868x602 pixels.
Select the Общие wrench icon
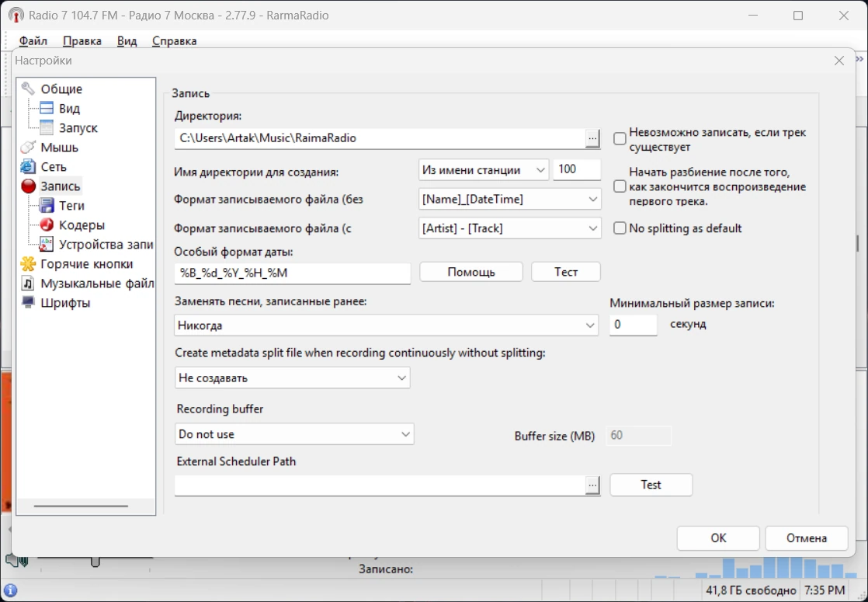tap(28, 89)
